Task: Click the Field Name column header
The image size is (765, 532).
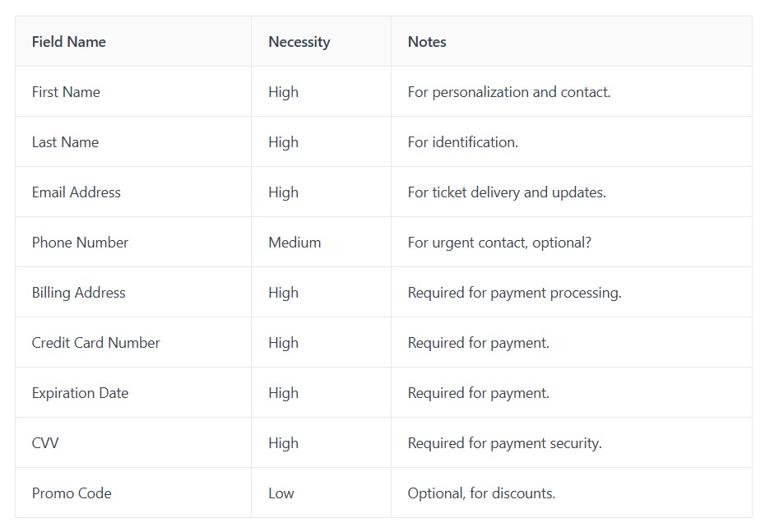Action: [x=69, y=42]
